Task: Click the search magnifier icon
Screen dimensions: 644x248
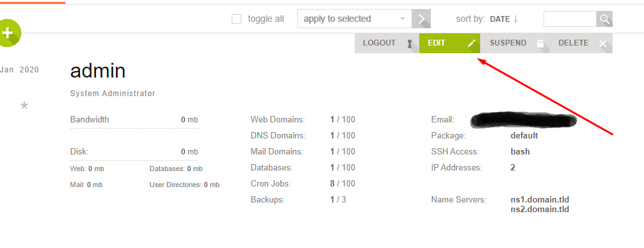Action: [604, 19]
